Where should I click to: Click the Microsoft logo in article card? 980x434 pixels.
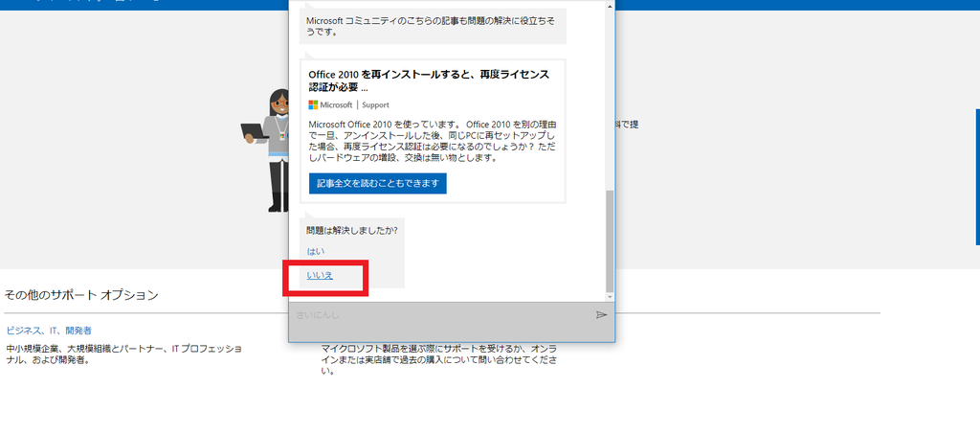coord(330,104)
